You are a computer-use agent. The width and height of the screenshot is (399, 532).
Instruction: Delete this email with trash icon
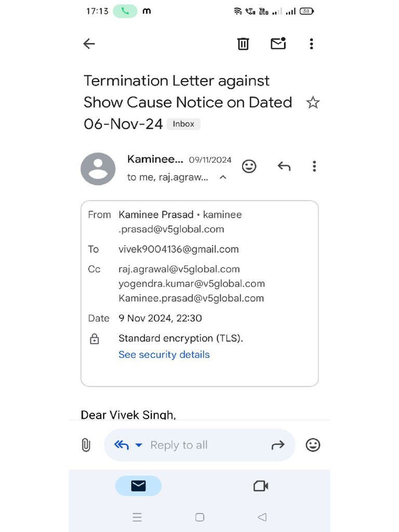point(243,44)
